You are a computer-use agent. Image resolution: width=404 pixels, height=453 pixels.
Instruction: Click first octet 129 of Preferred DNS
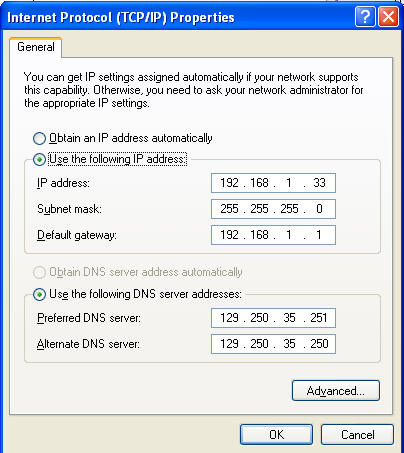coord(229,318)
